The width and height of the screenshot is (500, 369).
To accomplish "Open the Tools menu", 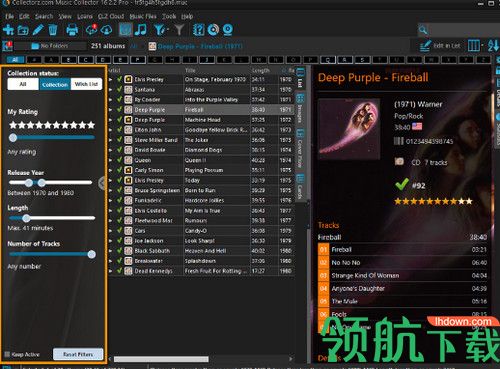I will [169, 16].
